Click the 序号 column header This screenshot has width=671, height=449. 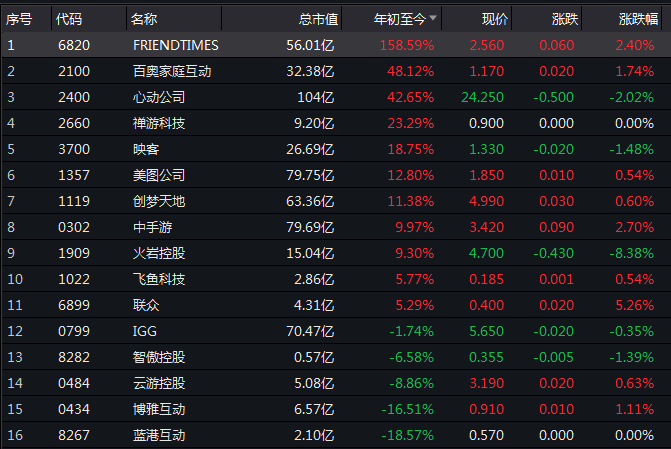20,19
